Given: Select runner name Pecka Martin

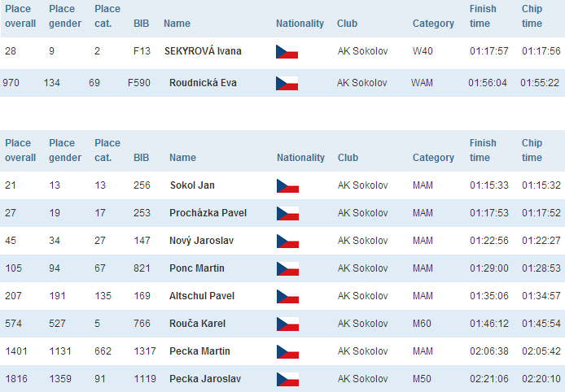Looking at the screenshot, I should point(199,351).
